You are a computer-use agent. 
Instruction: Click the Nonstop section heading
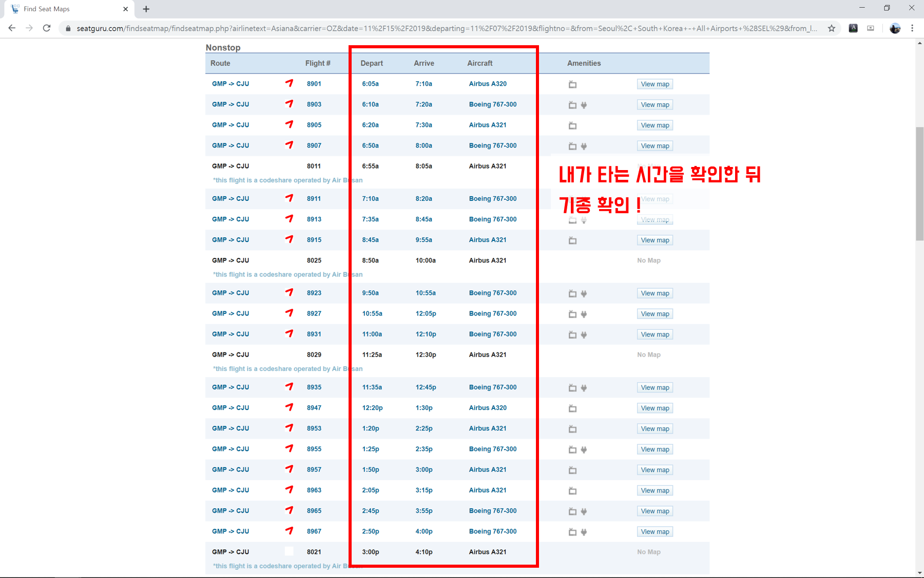(x=223, y=47)
